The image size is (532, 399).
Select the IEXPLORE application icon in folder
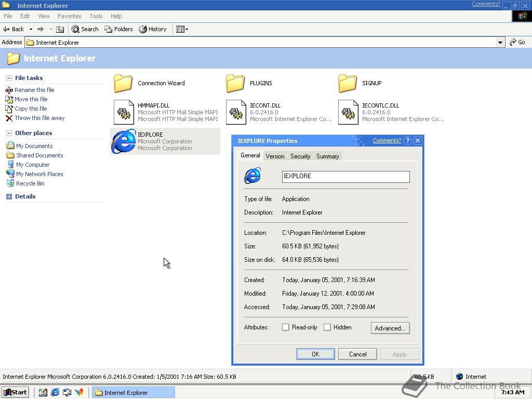(124, 141)
